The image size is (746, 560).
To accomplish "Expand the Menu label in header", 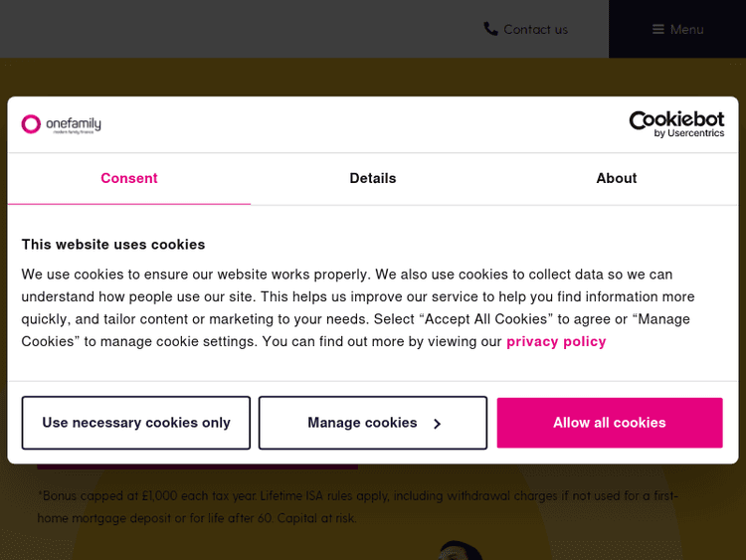I will (686, 29).
